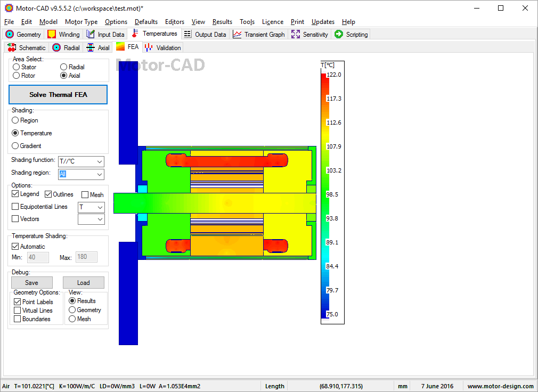Toggle the Legend checkbox
The width and height of the screenshot is (538, 392).
[15, 194]
